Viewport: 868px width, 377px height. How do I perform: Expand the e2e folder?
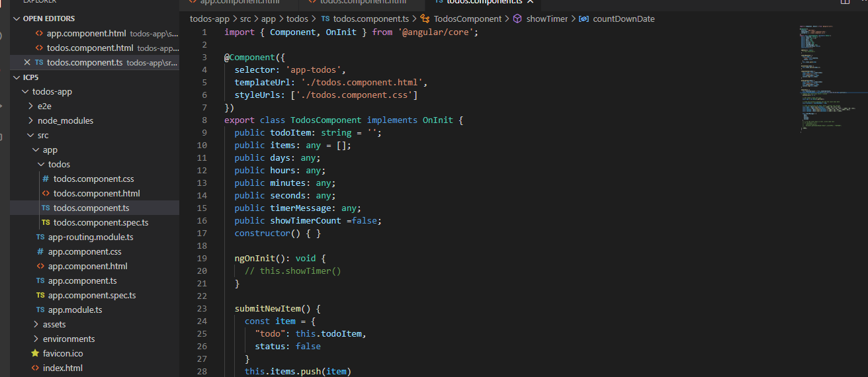pos(31,106)
